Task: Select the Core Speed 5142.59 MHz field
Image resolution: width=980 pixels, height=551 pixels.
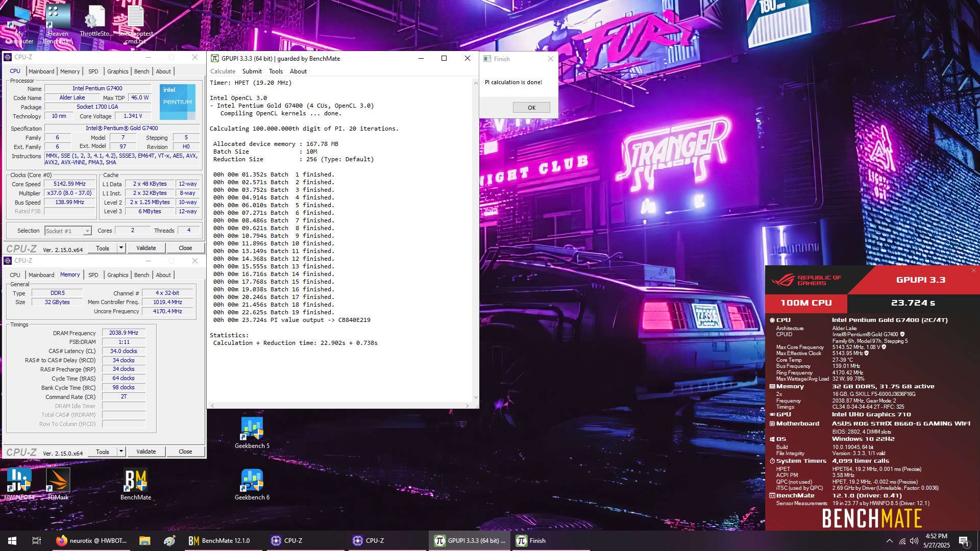Action: (70, 184)
